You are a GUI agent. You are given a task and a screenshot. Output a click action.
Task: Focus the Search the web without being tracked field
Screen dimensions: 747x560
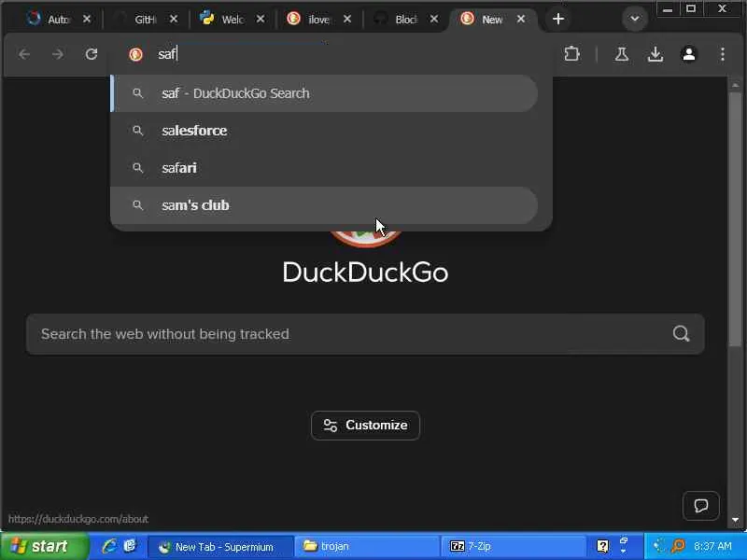pos(365,334)
